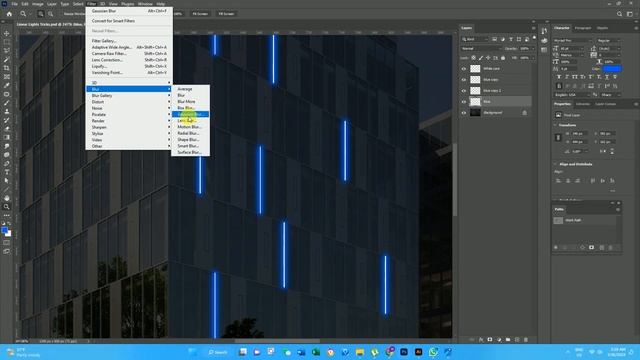
Task: Open the anti-aliasing Sharp dropdown
Action: pos(610,95)
